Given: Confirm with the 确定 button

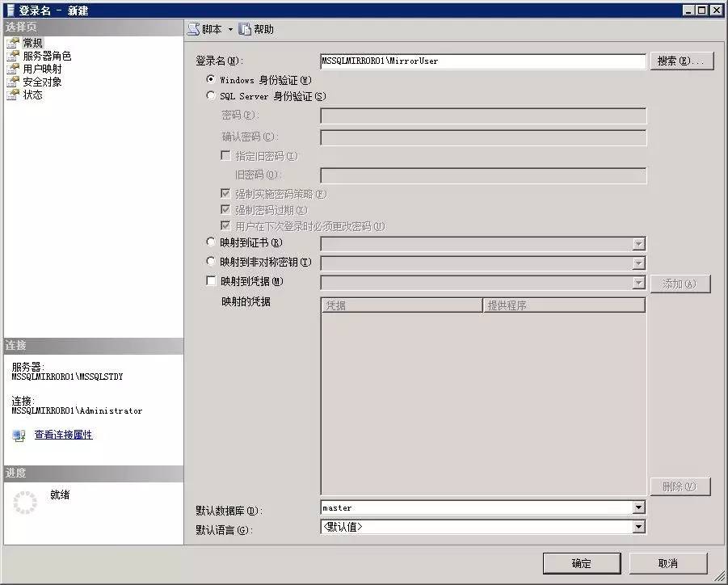Looking at the screenshot, I should [582, 563].
